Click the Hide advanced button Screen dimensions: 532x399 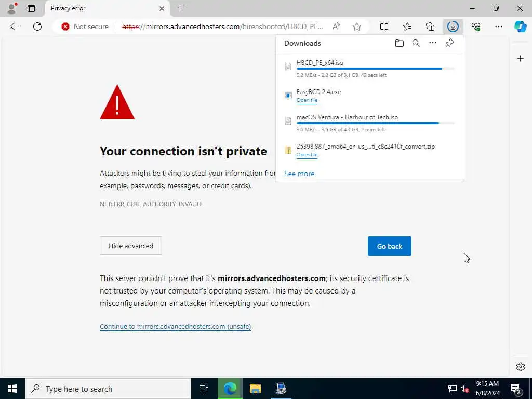[x=130, y=246]
